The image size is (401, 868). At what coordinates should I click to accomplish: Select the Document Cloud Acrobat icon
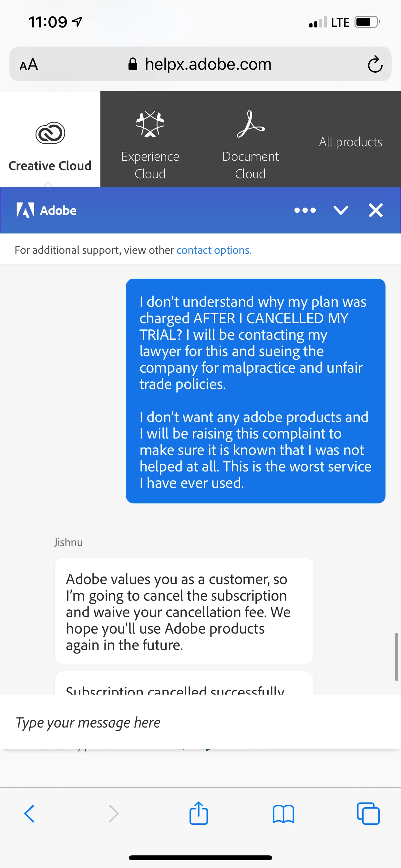click(250, 124)
